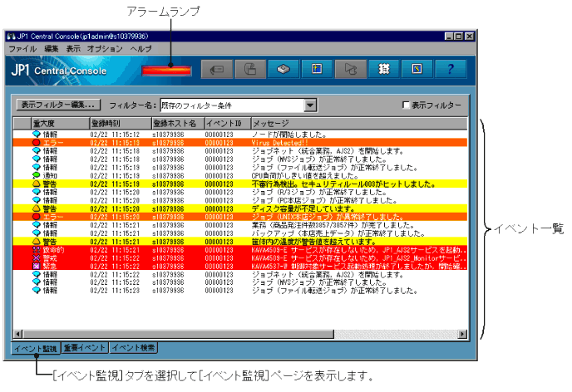Image resolution: width=572 pixels, height=392 pixels.
Task: Enable the 表示フィルター checkbox
Action: pyautogui.click(x=406, y=105)
